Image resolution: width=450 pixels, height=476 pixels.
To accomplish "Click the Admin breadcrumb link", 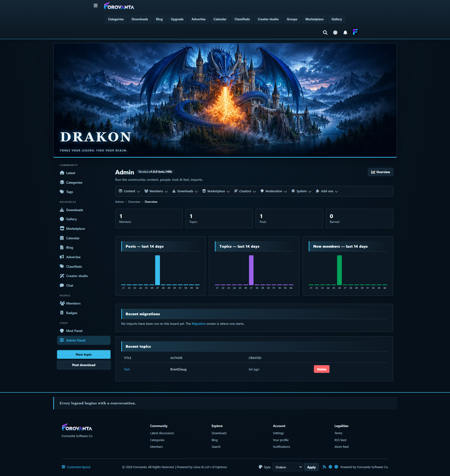I will pyautogui.click(x=119, y=202).
